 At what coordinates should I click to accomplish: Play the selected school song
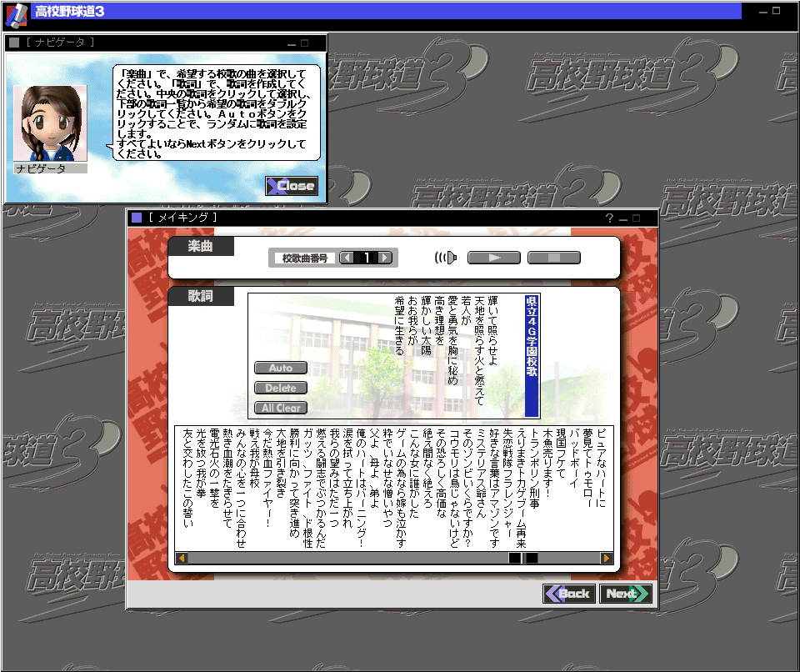(x=493, y=258)
